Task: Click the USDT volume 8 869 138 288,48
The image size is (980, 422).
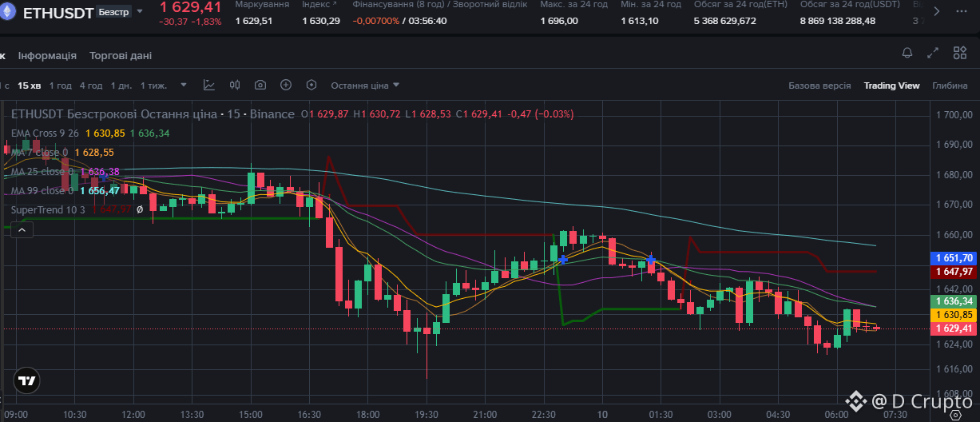Action: [838, 21]
